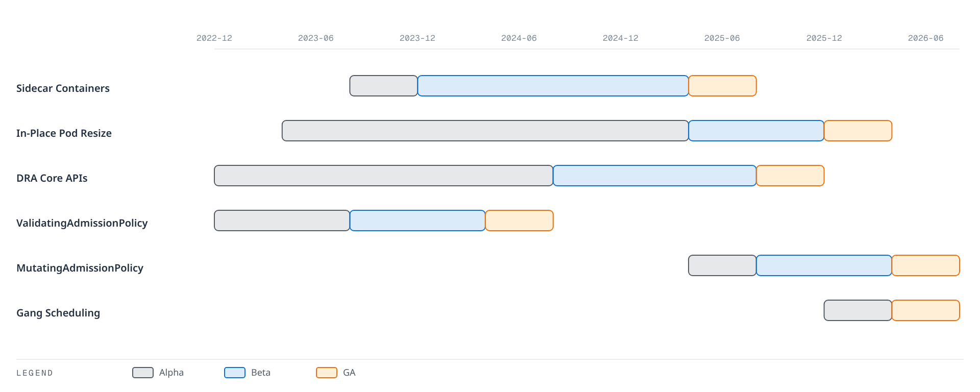This screenshot has width=980, height=392.
Task: Click the Sidecar Containers Alpha bar
Action: point(383,86)
